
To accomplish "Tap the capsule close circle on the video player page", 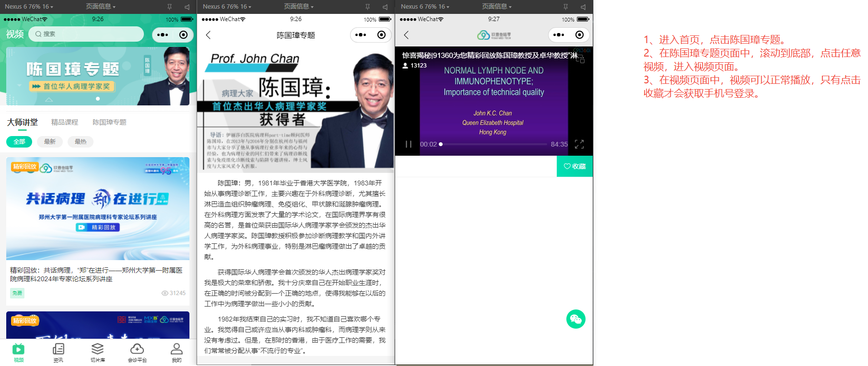I will [579, 34].
